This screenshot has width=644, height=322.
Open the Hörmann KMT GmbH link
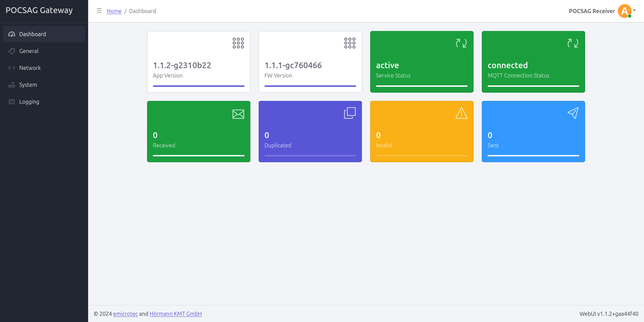(176, 314)
